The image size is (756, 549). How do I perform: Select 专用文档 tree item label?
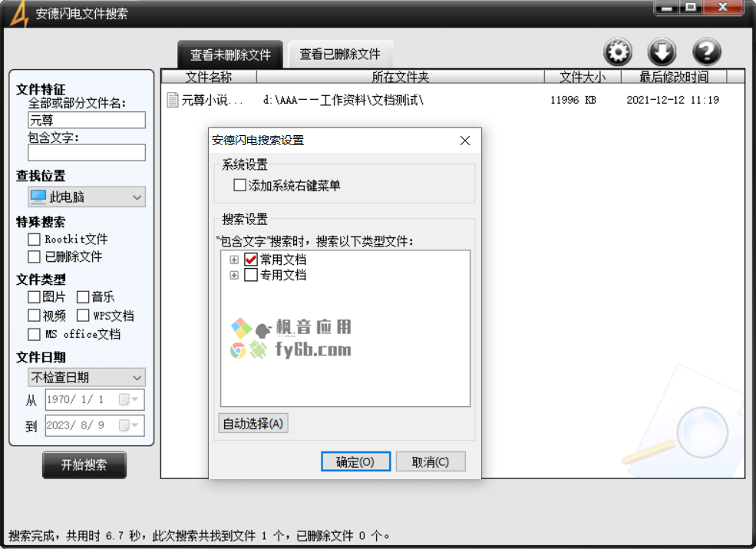pos(283,275)
